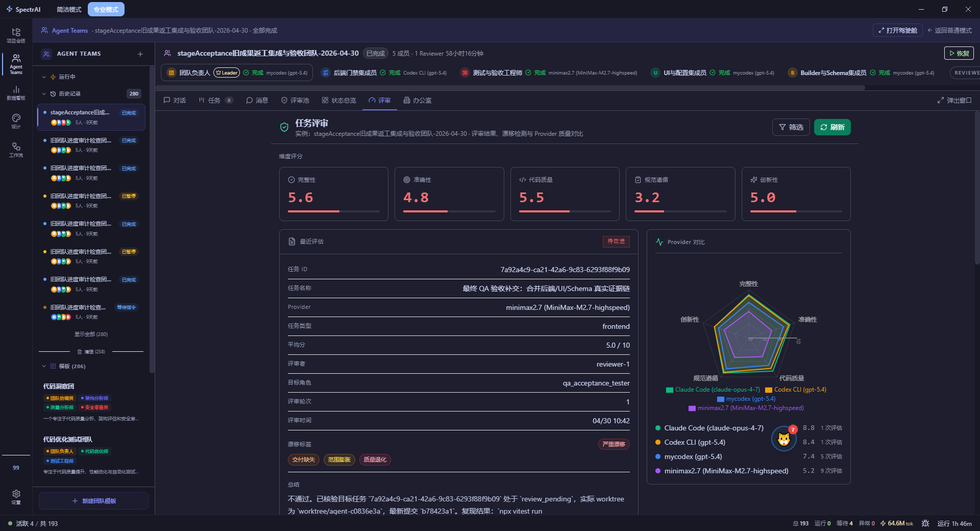Click 返回普通模式 link
This screenshot has height=531, width=980.
point(950,31)
